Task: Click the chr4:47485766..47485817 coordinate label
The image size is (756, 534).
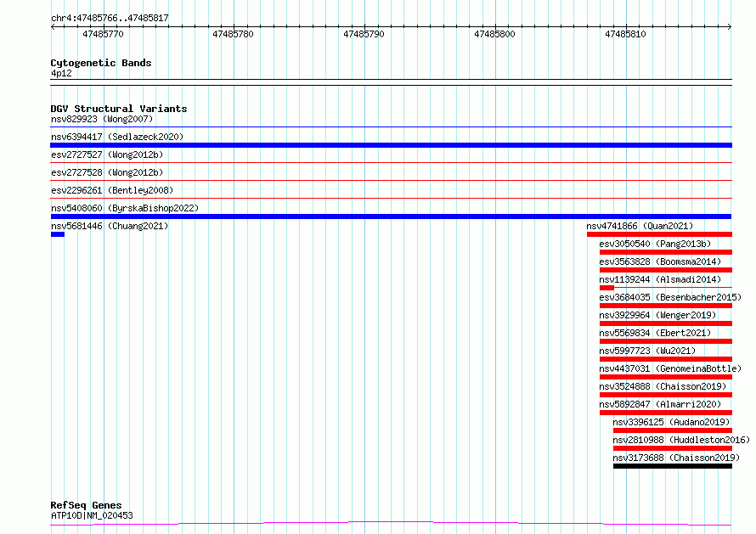Action: pos(110,18)
